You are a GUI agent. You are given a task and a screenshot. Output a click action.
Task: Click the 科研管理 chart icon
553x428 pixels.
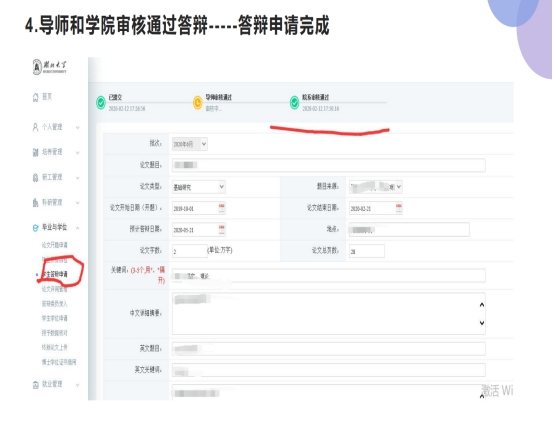pyautogui.click(x=35, y=202)
